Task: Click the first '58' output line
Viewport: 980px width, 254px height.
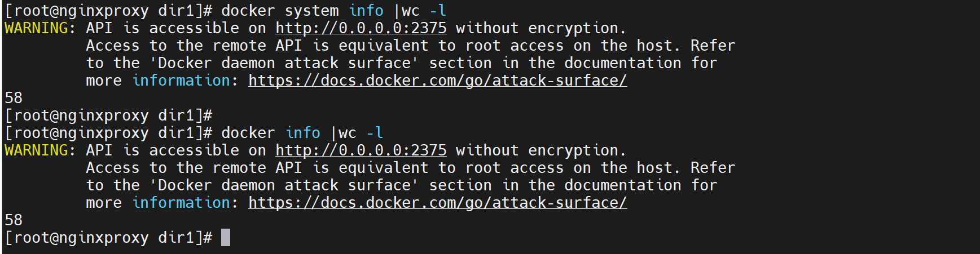Action: tap(14, 98)
